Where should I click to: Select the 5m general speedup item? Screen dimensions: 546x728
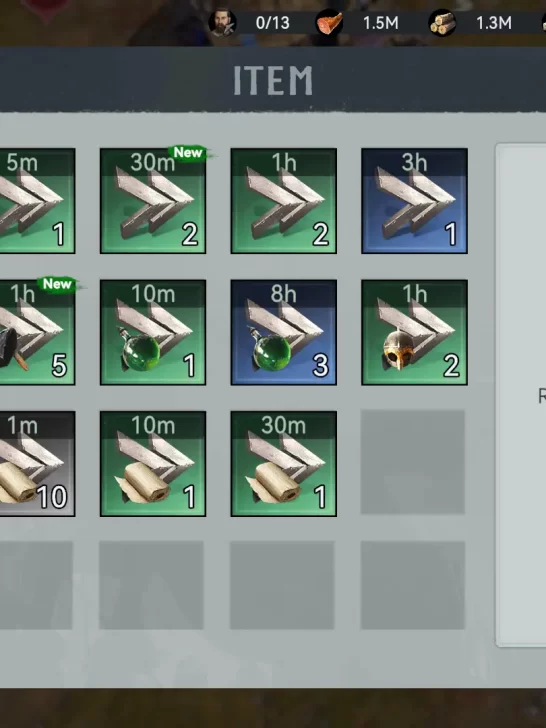pyautogui.click(x=37, y=201)
